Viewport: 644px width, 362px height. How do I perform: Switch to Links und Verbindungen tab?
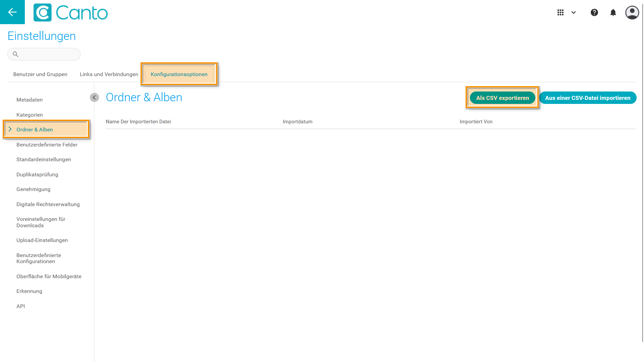109,74
